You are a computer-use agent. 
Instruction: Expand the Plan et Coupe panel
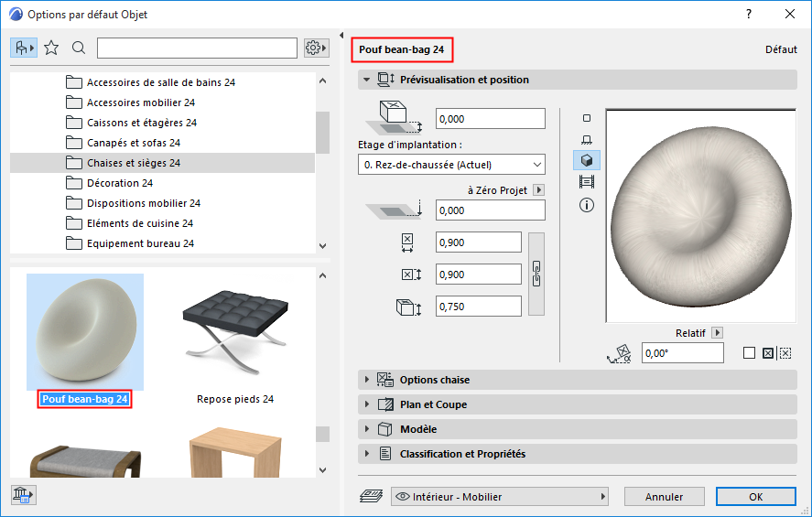[578, 404]
